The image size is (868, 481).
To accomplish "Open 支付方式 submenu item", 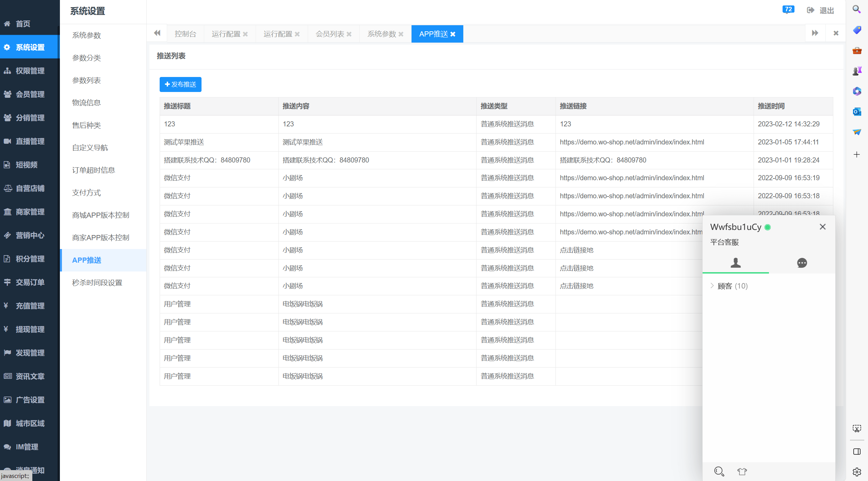I will (x=86, y=192).
